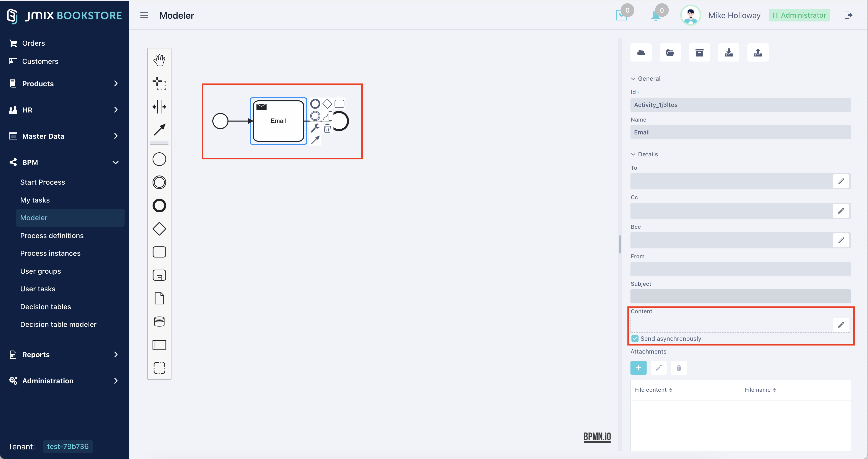Activate the create/remove space tool
Viewport: 868px width, 459px height.
(x=159, y=106)
